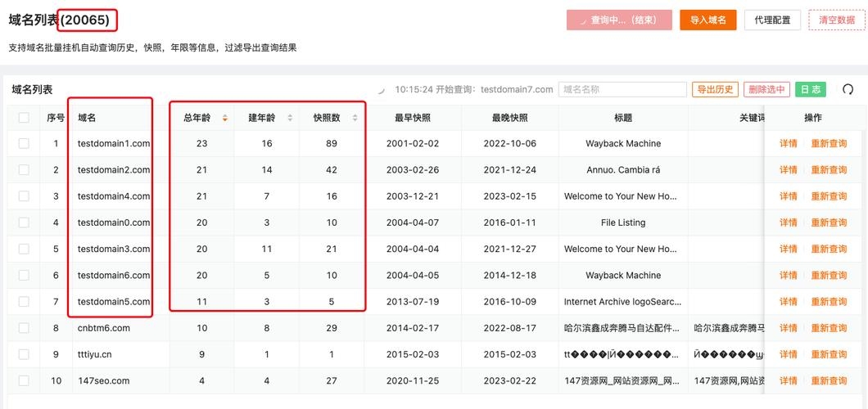Click title cell Annuo. Cambia rá
Screen dimensions: 868x409
(x=623, y=169)
